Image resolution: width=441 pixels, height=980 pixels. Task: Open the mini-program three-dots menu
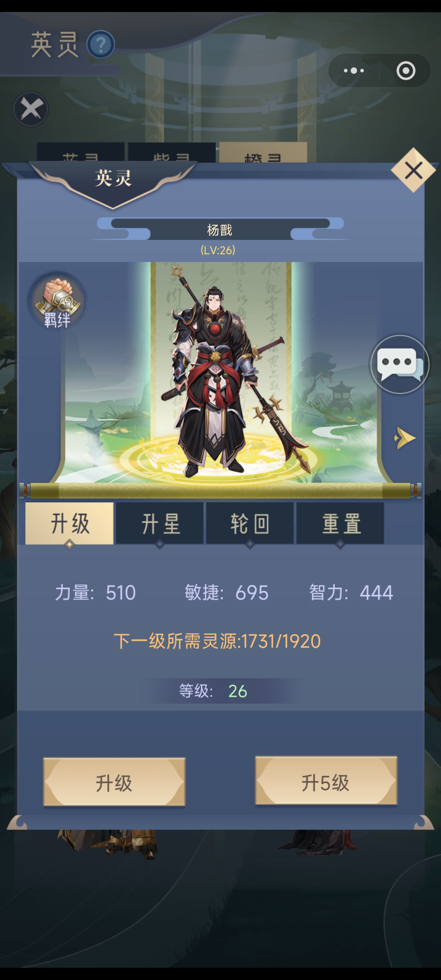tap(354, 70)
